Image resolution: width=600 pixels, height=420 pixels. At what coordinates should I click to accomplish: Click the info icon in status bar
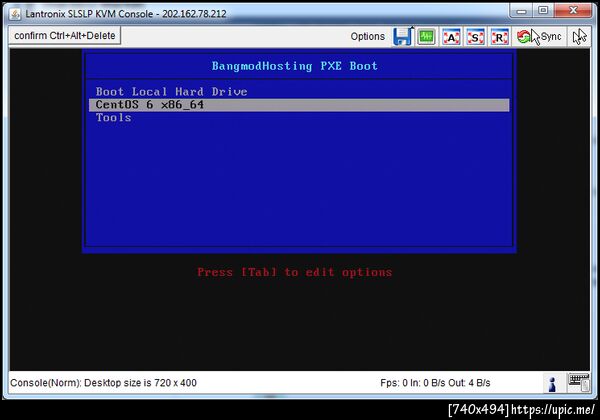pos(552,384)
